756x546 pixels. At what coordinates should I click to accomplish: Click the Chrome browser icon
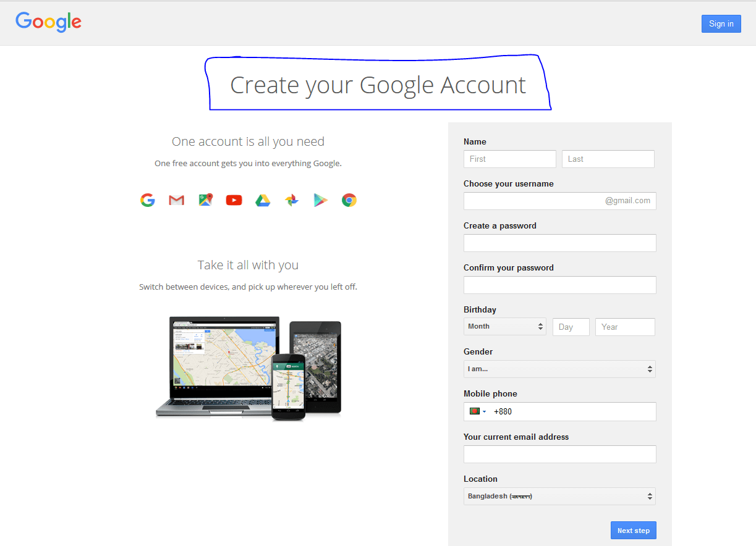(x=349, y=199)
